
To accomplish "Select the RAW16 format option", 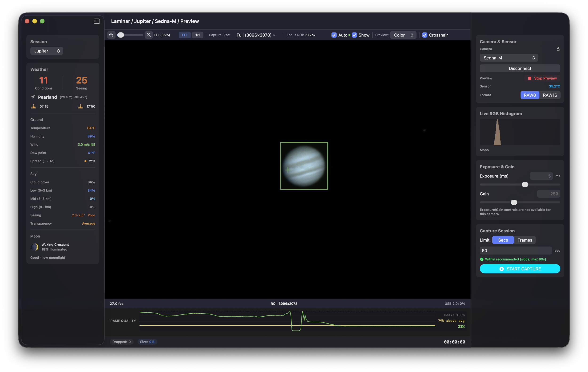I will point(550,95).
